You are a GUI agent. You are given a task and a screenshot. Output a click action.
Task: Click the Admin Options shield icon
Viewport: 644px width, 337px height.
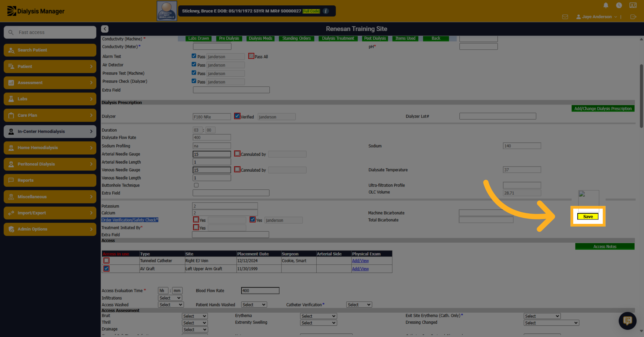click(11, 229)
